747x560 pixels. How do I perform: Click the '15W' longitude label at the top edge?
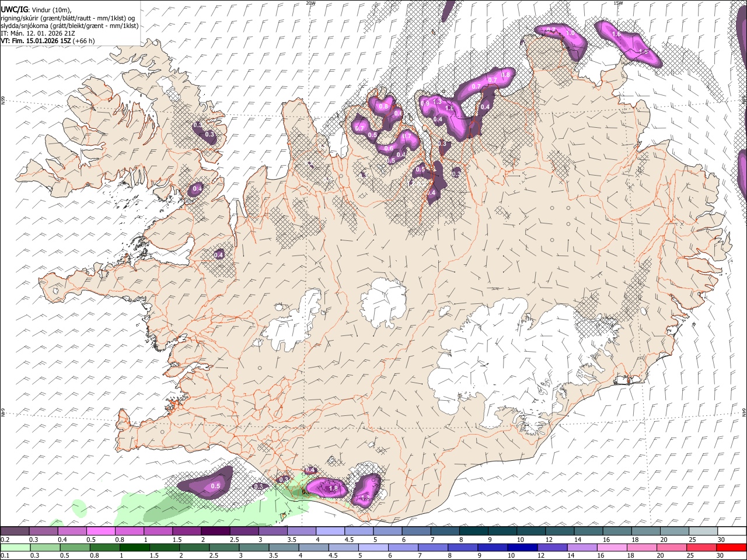(618, 3)
